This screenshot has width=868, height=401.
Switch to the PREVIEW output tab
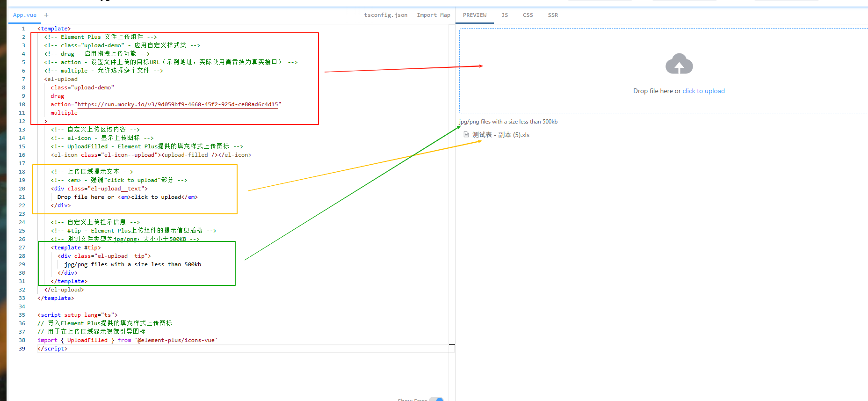point(475,15)
